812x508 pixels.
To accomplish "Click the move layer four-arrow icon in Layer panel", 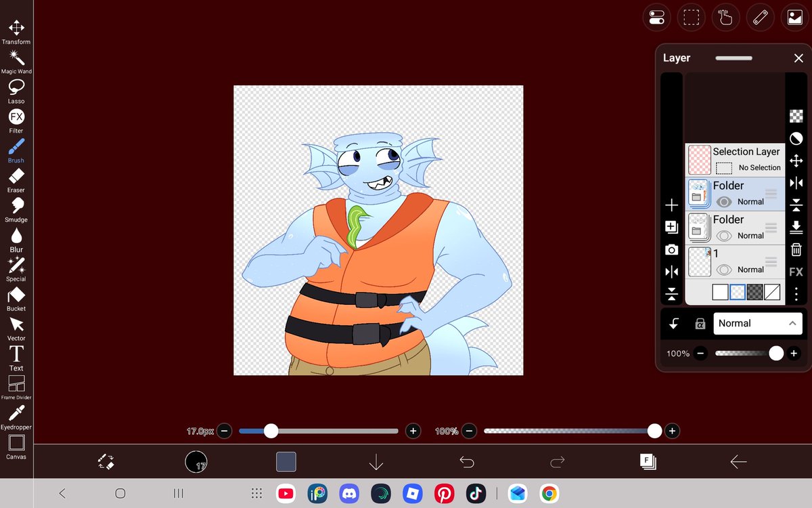I will pos(796,161).
